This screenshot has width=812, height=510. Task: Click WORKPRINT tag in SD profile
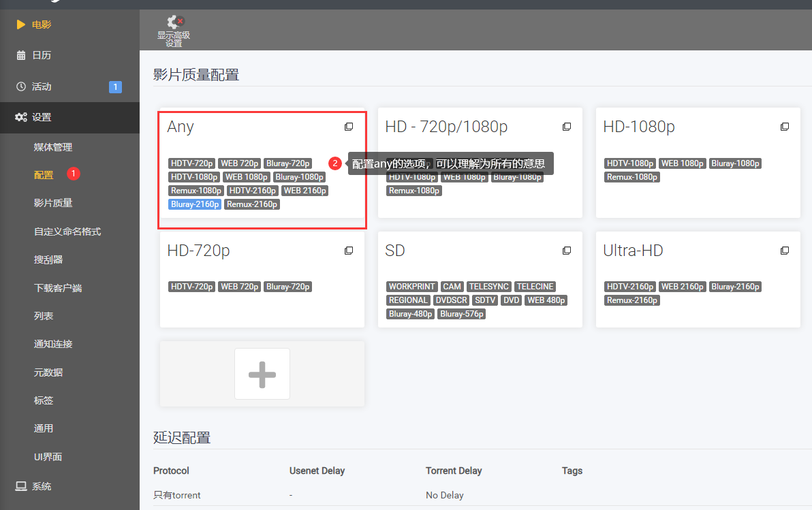point(412,287)
